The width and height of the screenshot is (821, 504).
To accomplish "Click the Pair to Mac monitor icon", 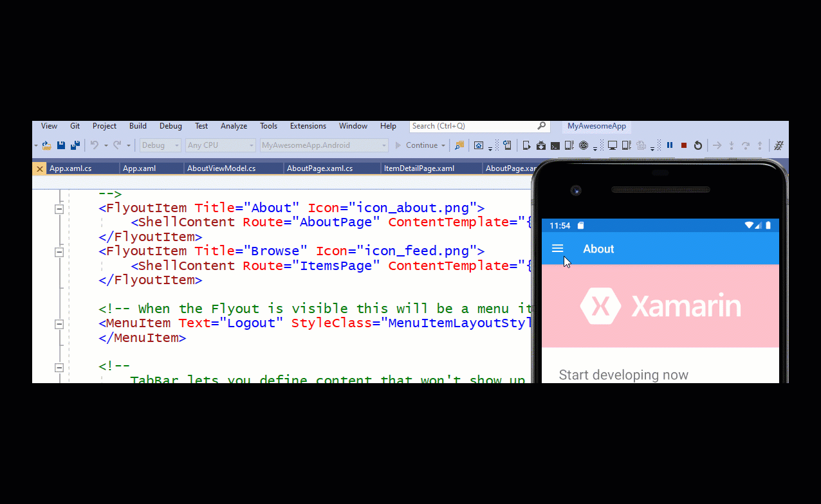I will (613, 145).
